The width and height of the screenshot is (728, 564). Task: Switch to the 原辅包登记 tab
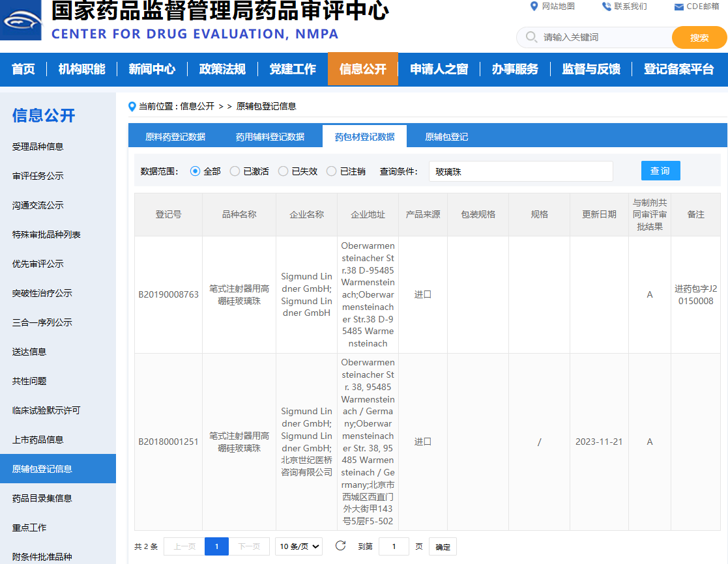click(x=446, y=136)
